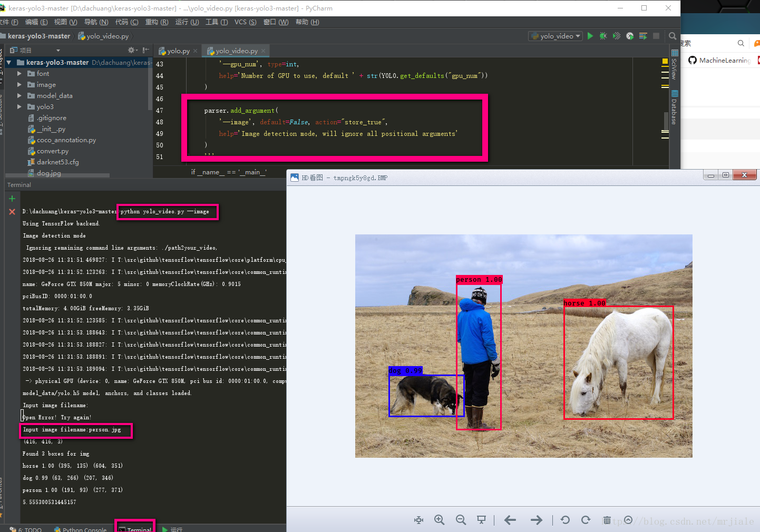Screen dimensions: 760x532
Task: Open yolo_video run configuration dropdown
Action: (x=556, y=36)
